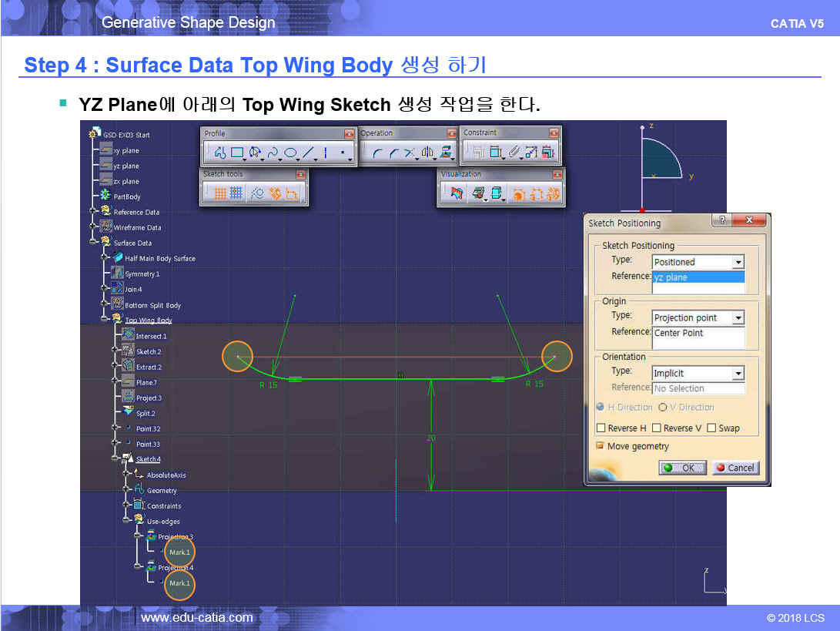Viewport: 840px width, 631px height.
Task: Check the Reverse V checkbox
Action: coord(657,428)
